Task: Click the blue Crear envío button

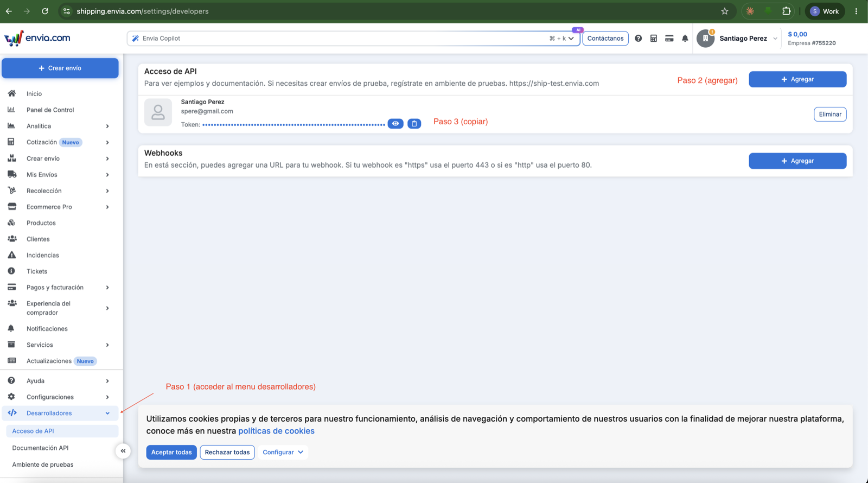Action: [60, 68]
